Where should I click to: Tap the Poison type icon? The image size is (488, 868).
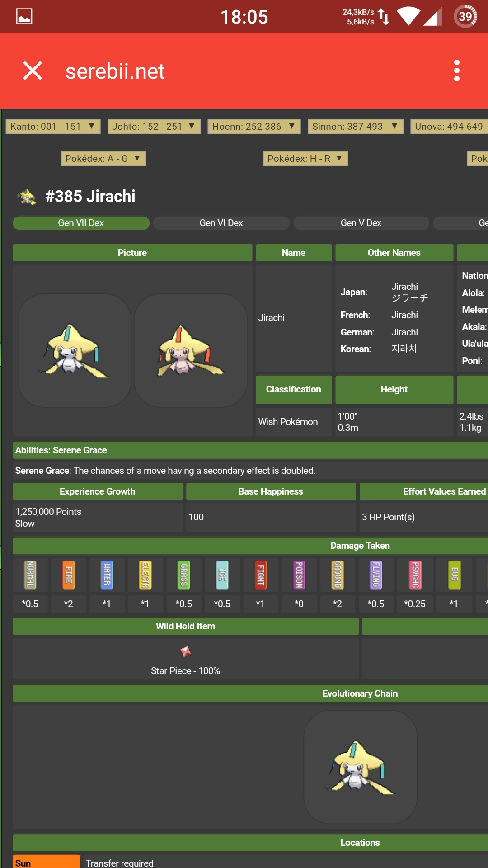click(x=299, y=575)
